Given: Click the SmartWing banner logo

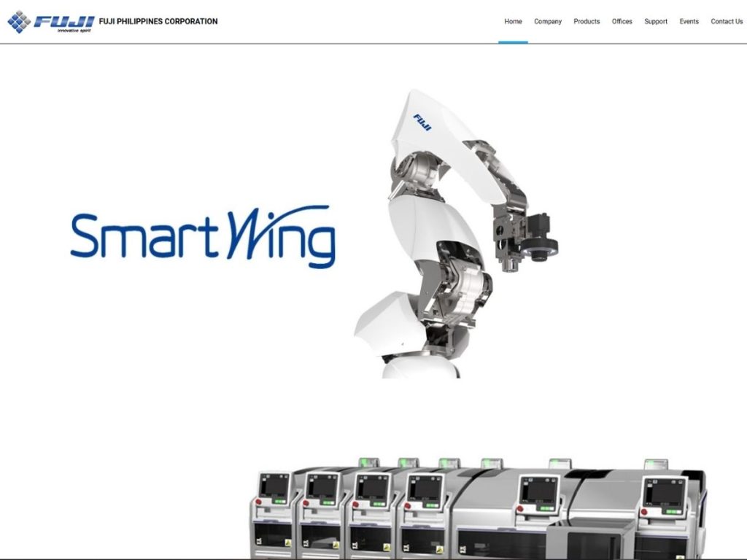Looking at the screenshot, I should (203, 237).
